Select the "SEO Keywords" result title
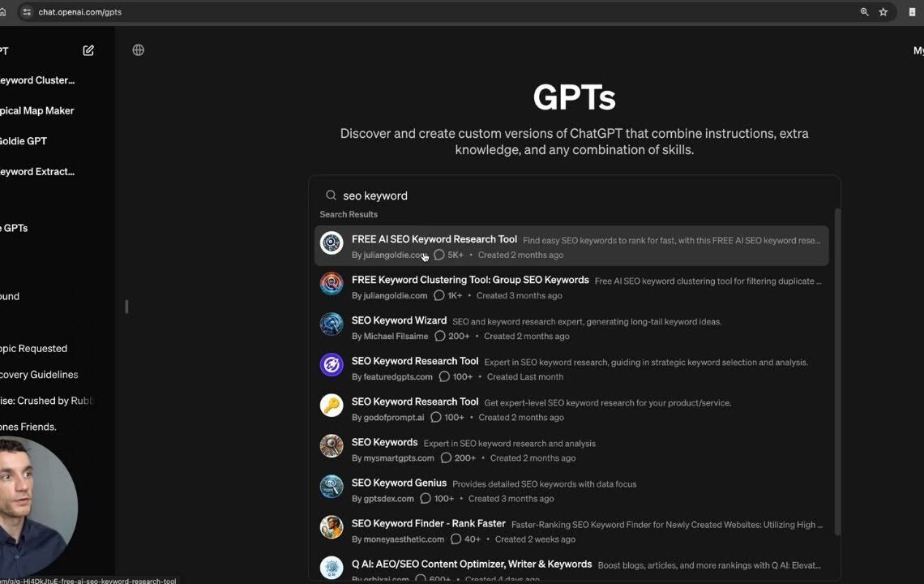Image resolution: width=924 pixels, height=584 pixels. 385,442
